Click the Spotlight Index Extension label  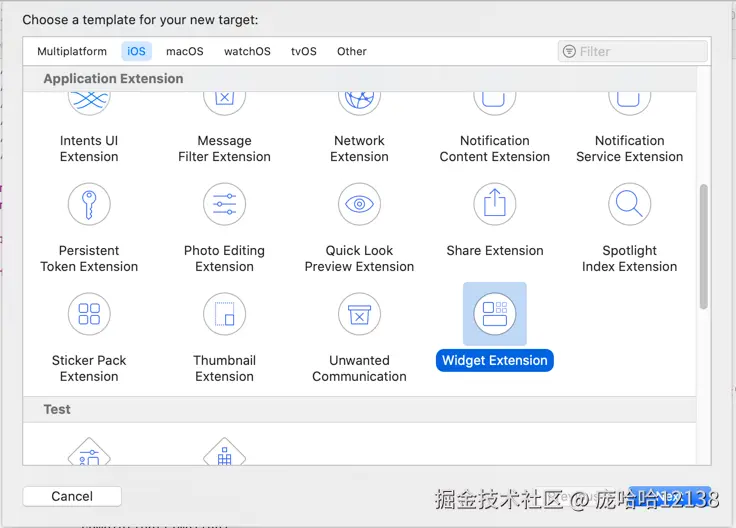point(629,259)
